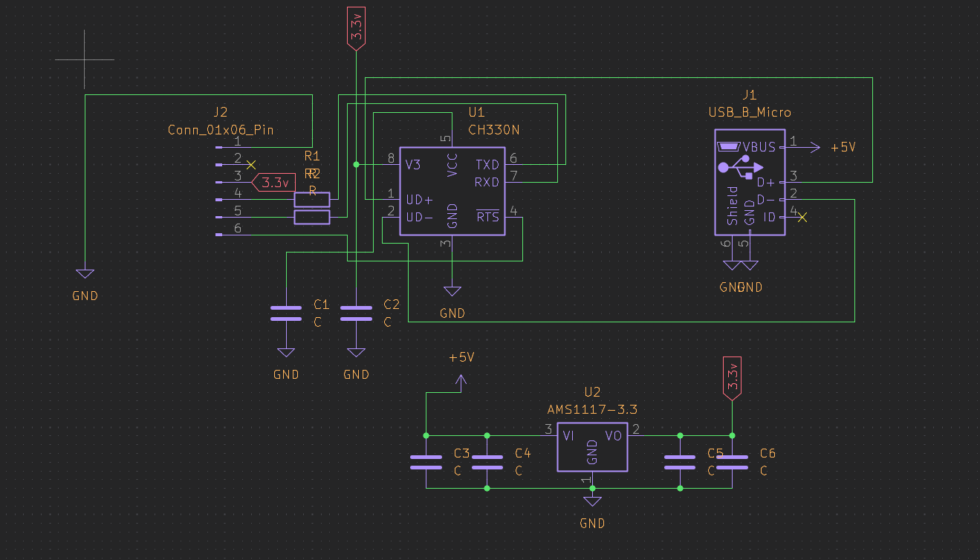Click the C1 capacitor symbol
Image resolution: width=980 pixels, height=560 pixels.
coord(286,313)
